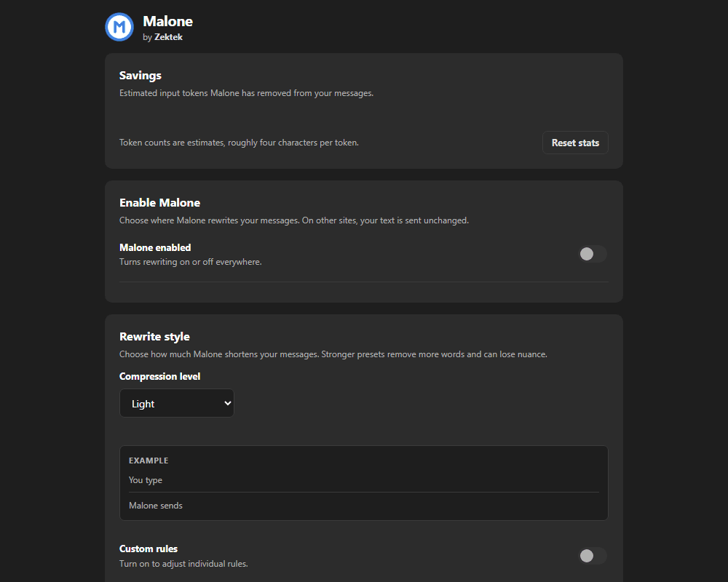Click 'Turn on to adjust individual rules.' text

pyautogui.click(x=183, y=563)
